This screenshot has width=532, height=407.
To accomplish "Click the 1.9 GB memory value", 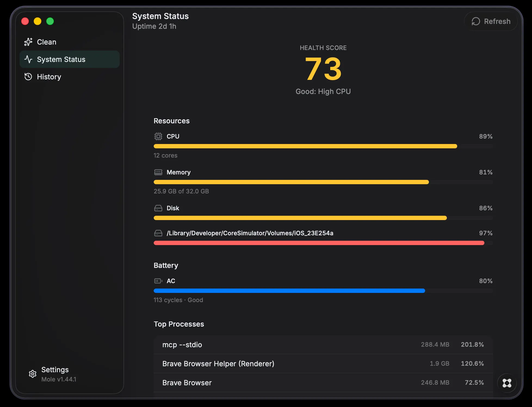I will 440,364.
